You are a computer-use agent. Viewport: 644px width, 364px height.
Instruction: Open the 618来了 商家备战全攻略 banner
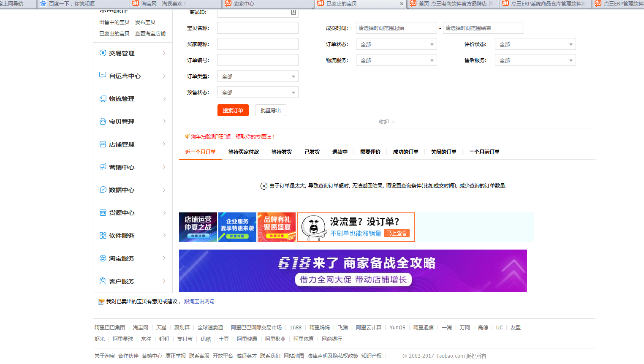pos(353,271)
